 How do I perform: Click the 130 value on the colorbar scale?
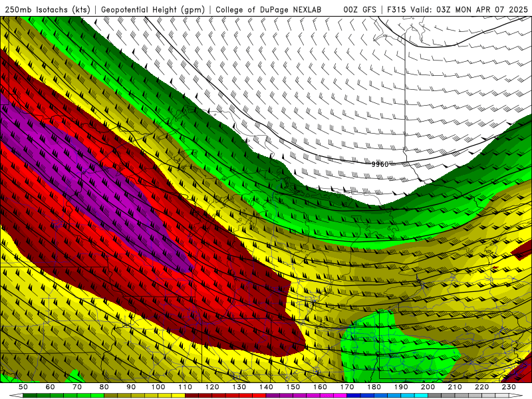coord(239,387)
